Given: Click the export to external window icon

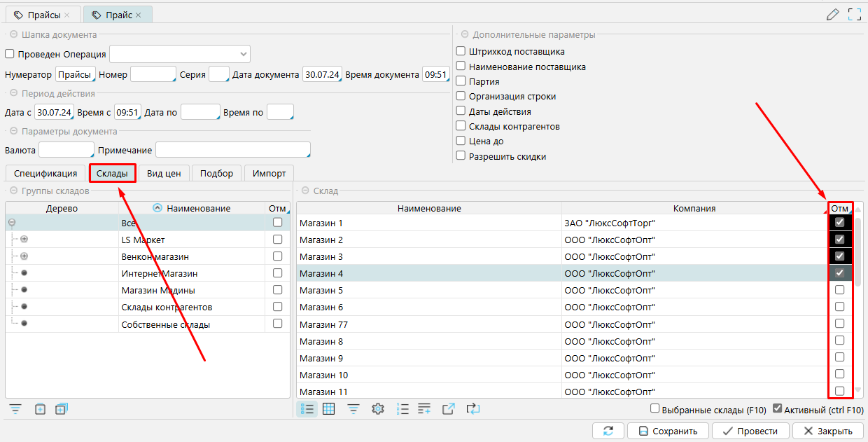Looking at the screenshot, I should (x=449, y=409).
